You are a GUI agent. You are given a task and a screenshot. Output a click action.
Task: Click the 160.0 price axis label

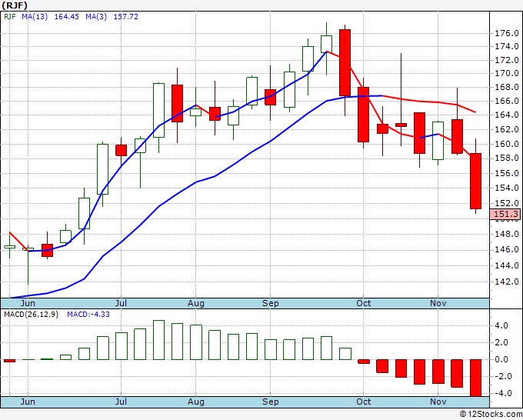point(506,144)
